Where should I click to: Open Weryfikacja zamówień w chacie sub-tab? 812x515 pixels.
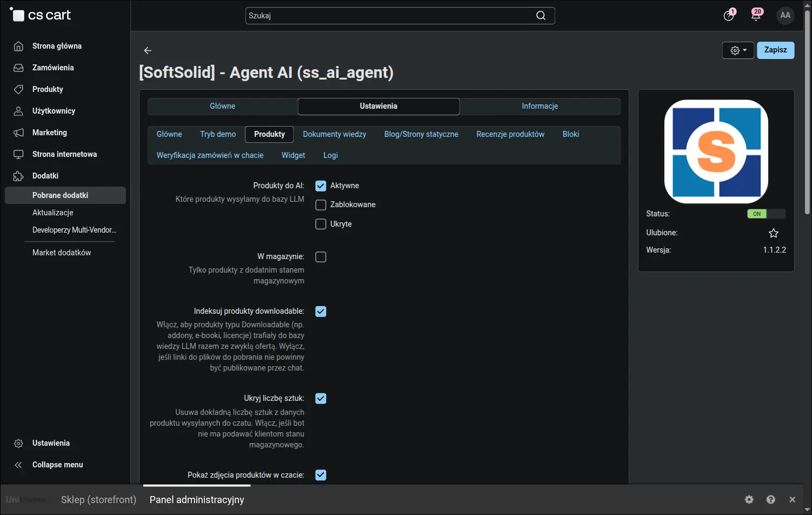tap(210, 155)
